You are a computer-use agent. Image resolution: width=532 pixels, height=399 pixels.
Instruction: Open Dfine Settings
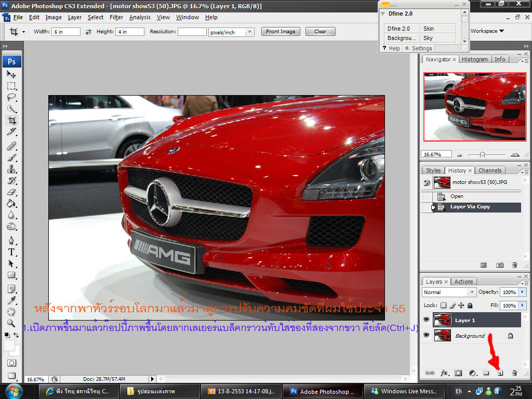tap(419, 48)
